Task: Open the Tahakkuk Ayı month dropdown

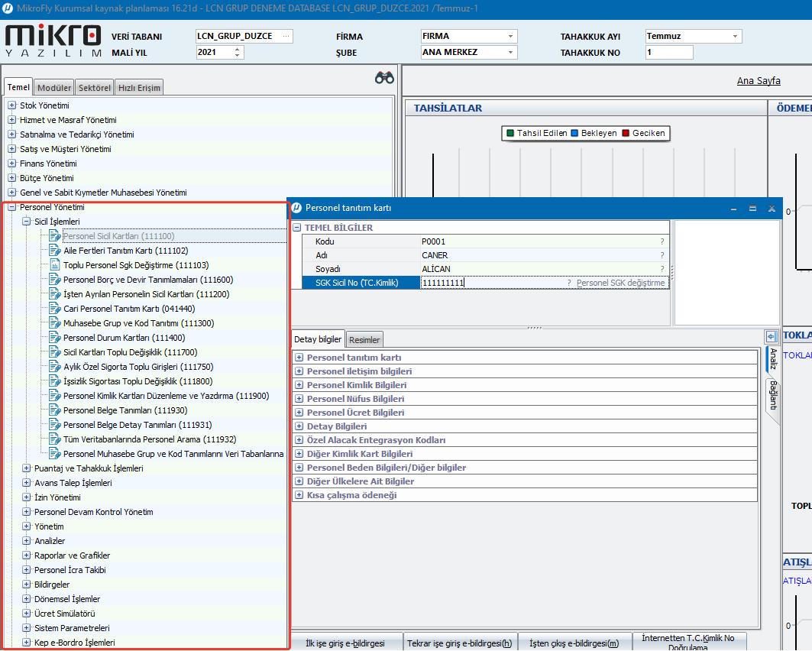Action: coord(734,37)
